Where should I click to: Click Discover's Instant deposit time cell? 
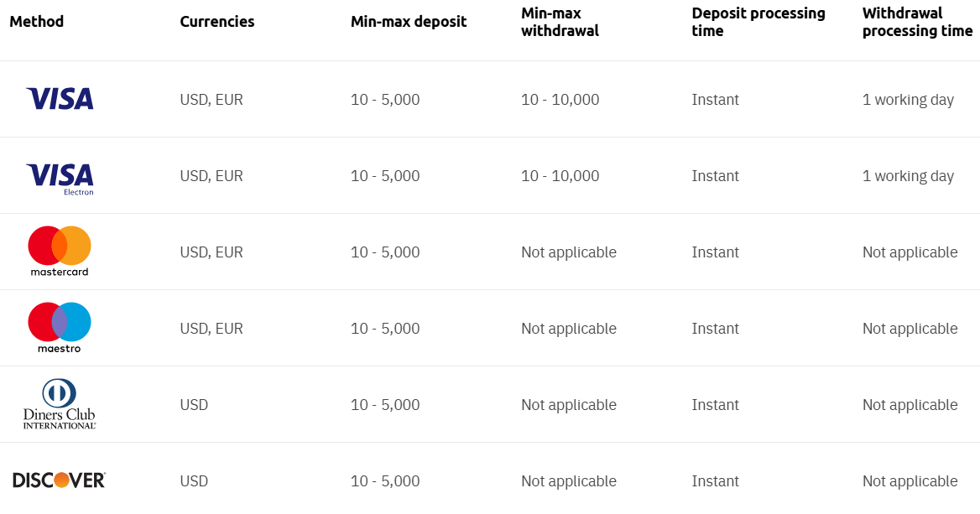pyautogui.click(x=716, y=481)
